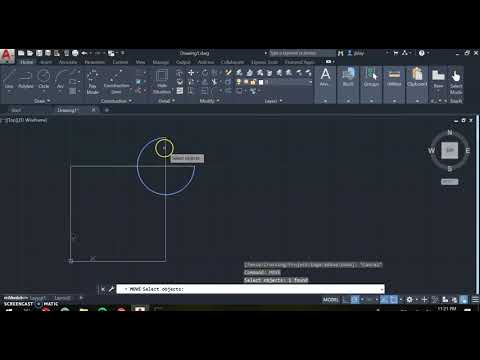This screenshot has width=480, height=360.
Task: Select the Hide Situation tool
Action: tap(162, 82)
